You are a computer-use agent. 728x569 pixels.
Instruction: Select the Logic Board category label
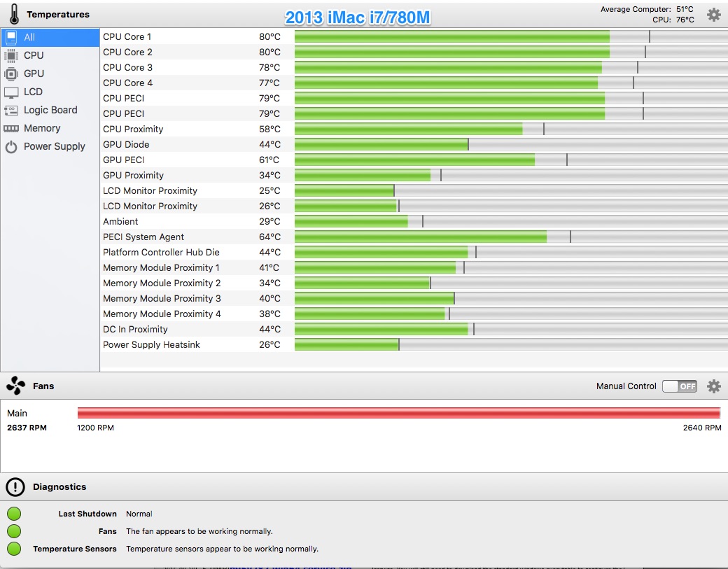(x=50, y=110)
